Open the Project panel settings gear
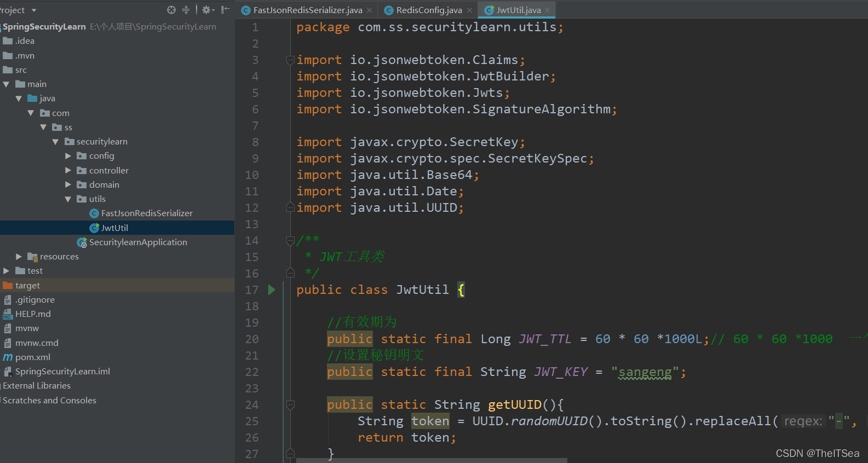Viewport: 868px width, 463px height. click(208, 10)
